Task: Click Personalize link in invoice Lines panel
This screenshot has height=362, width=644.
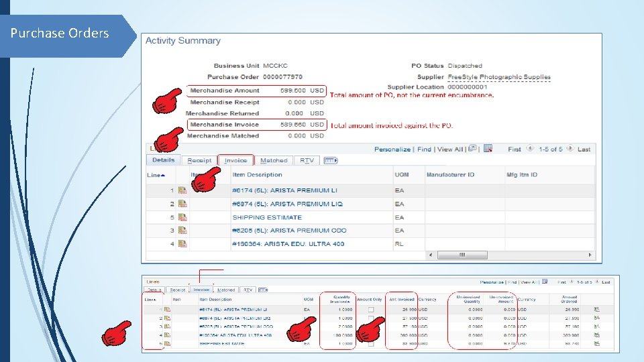Action: (492, 282)
